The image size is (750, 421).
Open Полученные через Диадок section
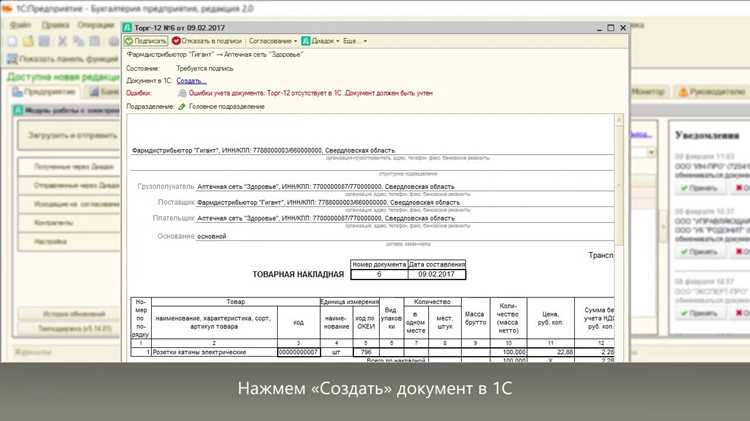pos(69,166)
